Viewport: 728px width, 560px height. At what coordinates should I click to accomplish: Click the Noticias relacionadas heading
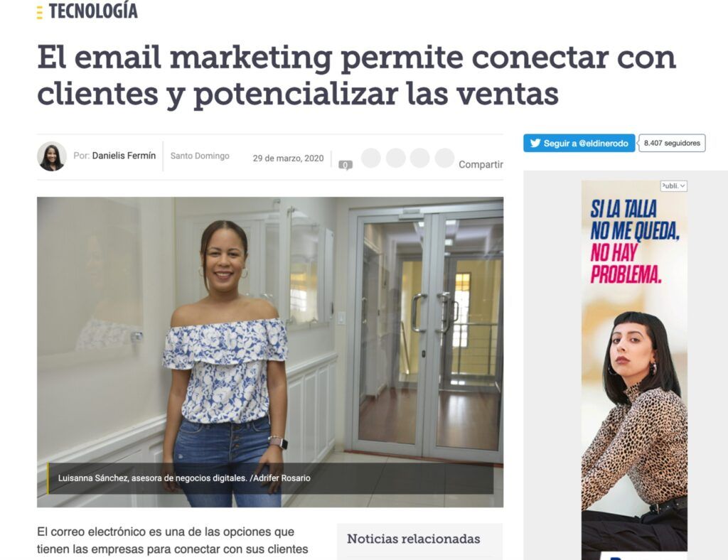click(413, 539)
